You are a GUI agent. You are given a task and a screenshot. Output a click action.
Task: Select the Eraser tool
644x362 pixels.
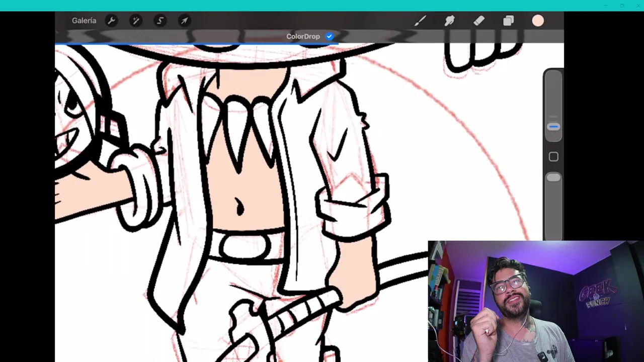tap(479, 21)
